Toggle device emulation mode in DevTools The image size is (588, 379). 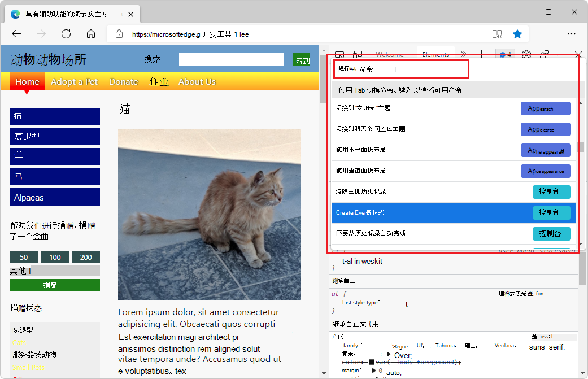[x=358, y=54]
